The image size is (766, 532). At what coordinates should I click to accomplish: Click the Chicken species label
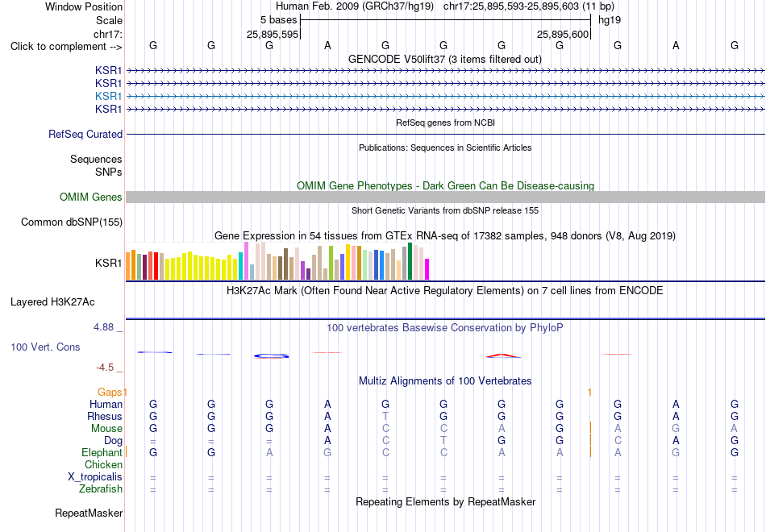pyautogui.click(x=103, y=464)
